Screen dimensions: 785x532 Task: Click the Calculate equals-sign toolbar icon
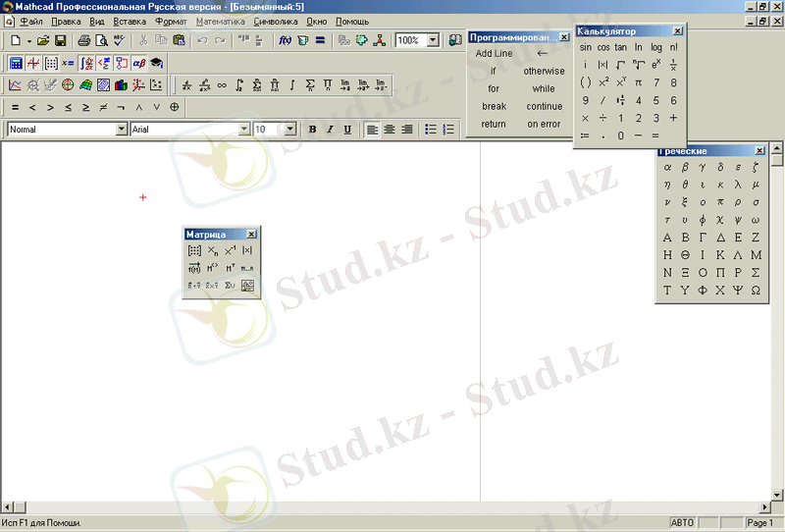point(321,40)
